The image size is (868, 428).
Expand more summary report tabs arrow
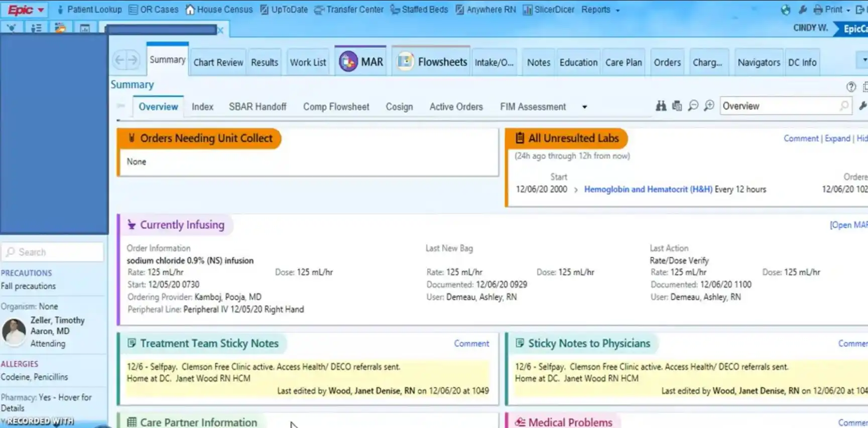tap(584, 107)
